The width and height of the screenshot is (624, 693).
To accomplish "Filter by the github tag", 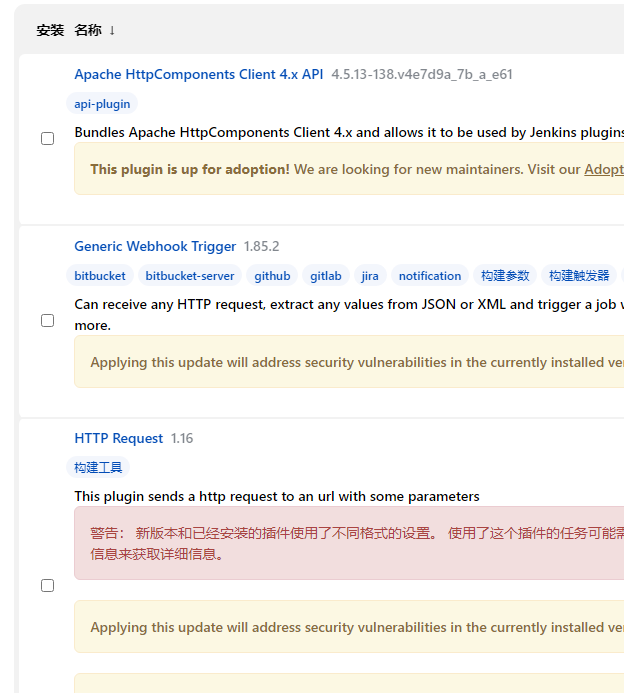I will pyautogui.click(x=272, y=276).
